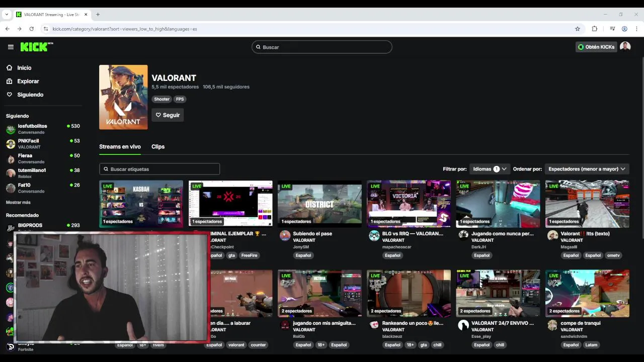Open Fieraa channel in sidebar
Image resolution: width=644 pixels, height=362 pixels.
(43, 158)
